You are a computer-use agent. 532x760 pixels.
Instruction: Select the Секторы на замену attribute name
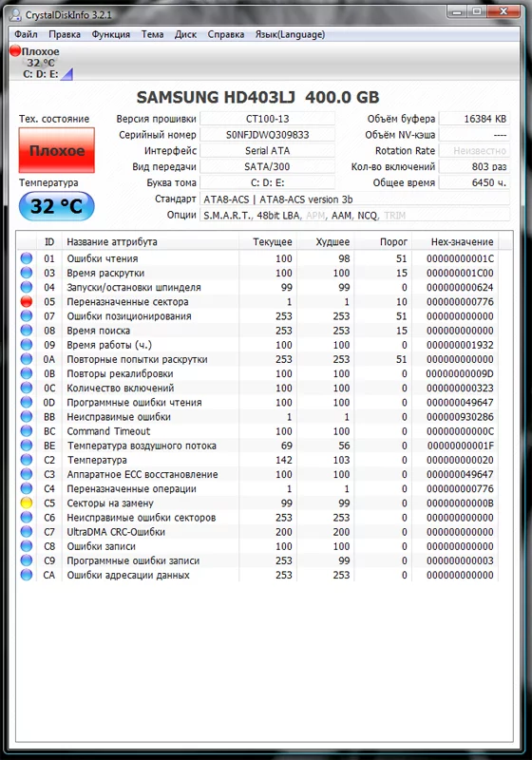110,503
